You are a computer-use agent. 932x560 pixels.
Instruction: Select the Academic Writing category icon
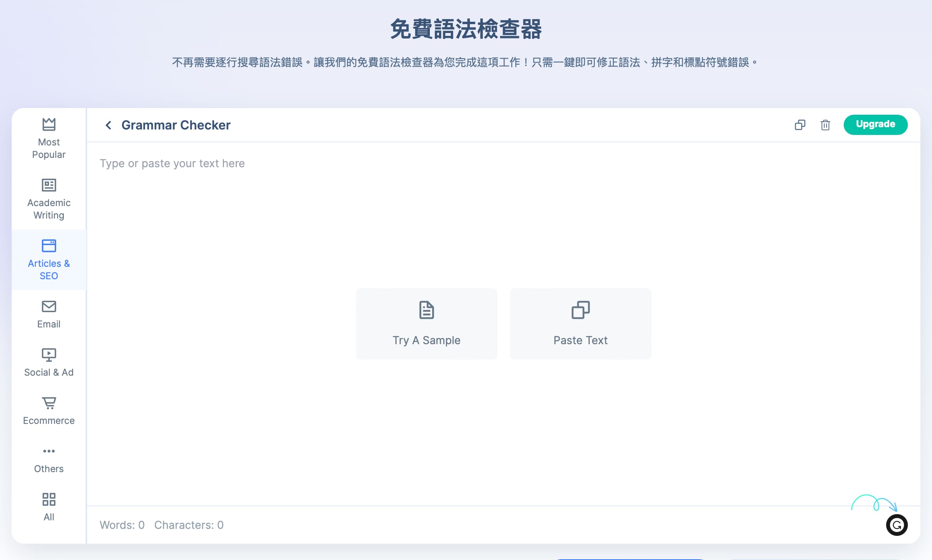pos(49,184)
